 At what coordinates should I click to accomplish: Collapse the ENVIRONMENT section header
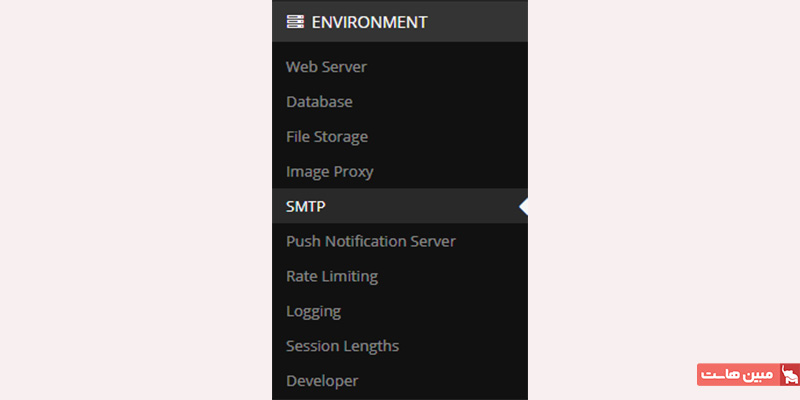[x=400, y=22]
